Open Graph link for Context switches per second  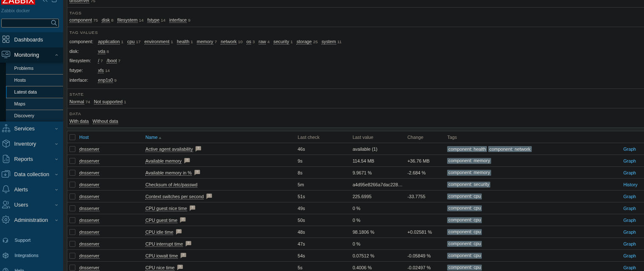(629, 196)
